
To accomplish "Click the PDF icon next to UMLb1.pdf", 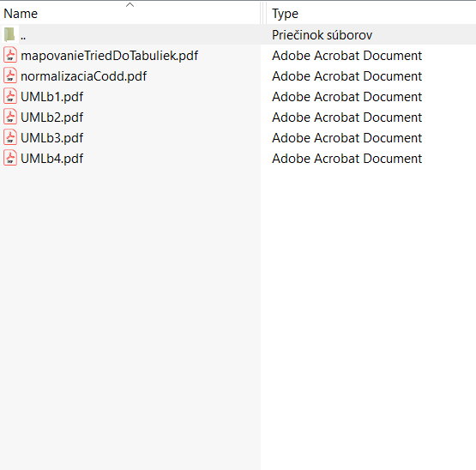I will click(x=10, y=97).
